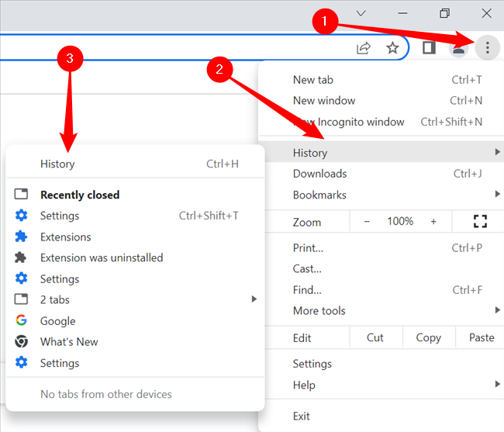Click gear icon of the last Settings entry
Viewport: 504px width, 432px height.
21,362
